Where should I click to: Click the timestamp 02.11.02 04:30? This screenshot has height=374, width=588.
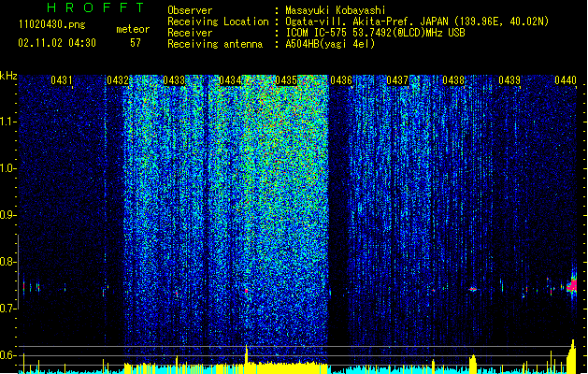pos(57,43)
